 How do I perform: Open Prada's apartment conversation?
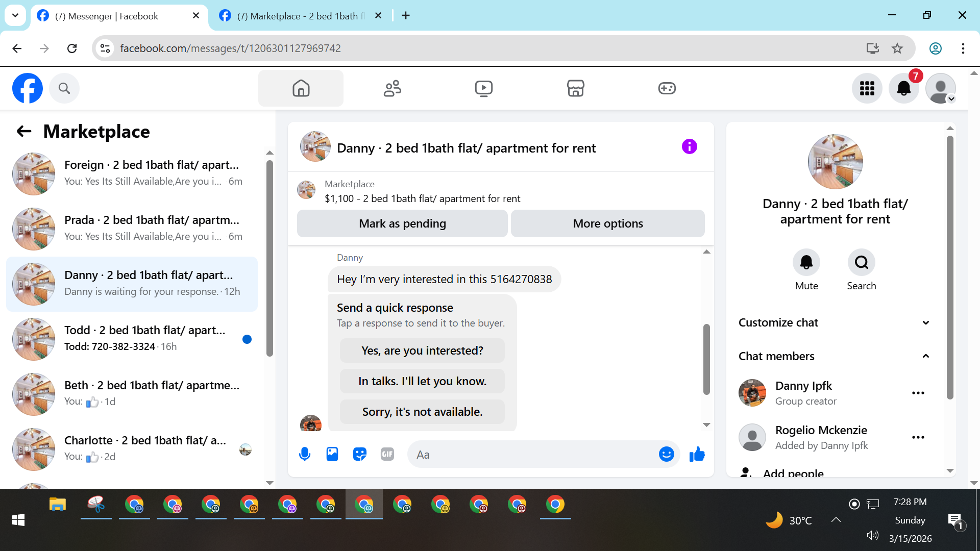(132, 229)
